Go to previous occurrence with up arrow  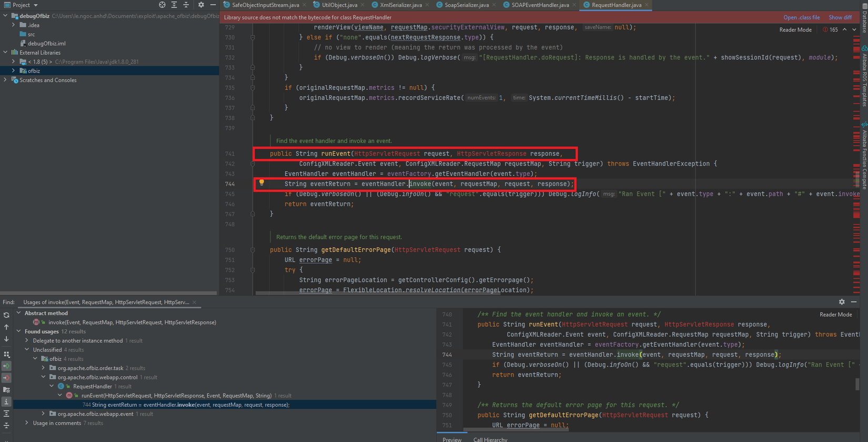(6, 327)
